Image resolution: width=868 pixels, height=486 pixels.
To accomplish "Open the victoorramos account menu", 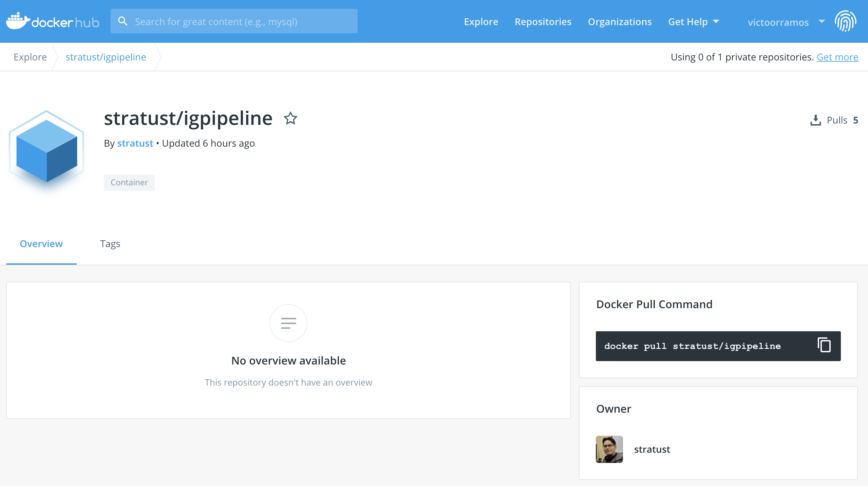I will click(778, 22).
